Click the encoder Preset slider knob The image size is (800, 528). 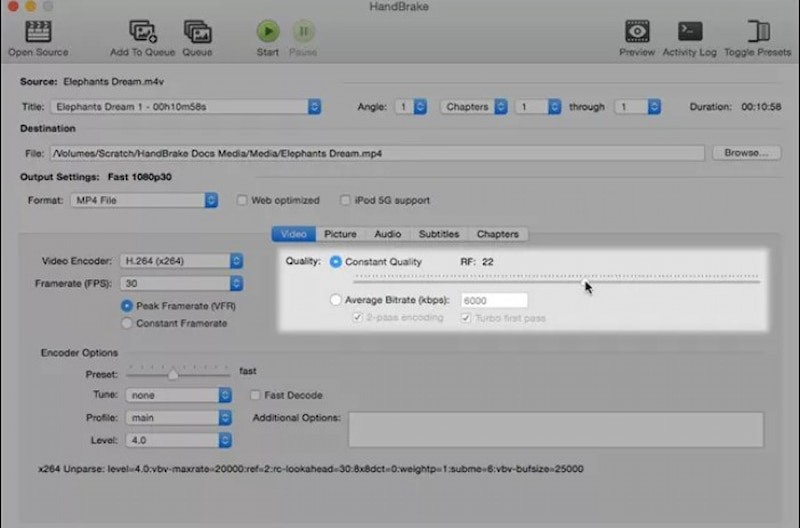(173, 375)
